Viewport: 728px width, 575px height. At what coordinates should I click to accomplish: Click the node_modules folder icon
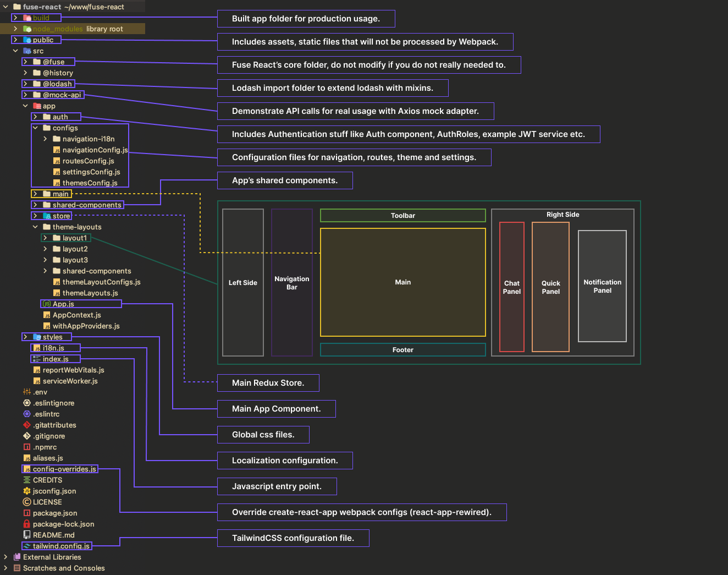27,29
